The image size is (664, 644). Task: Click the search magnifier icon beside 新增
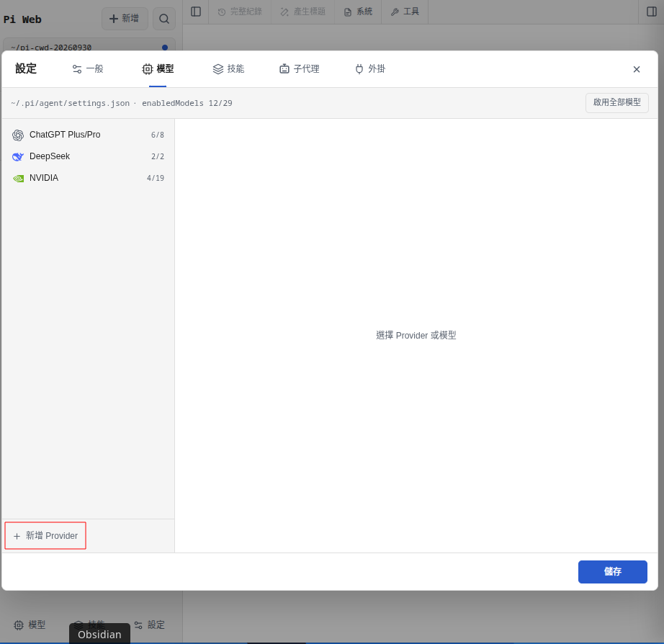point(164,19)
